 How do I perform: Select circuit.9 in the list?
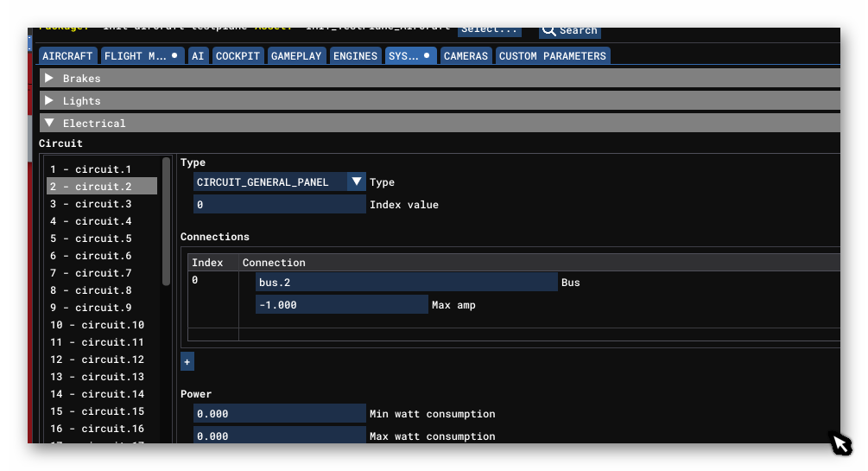pyautogui.click(x=103, y=307)
